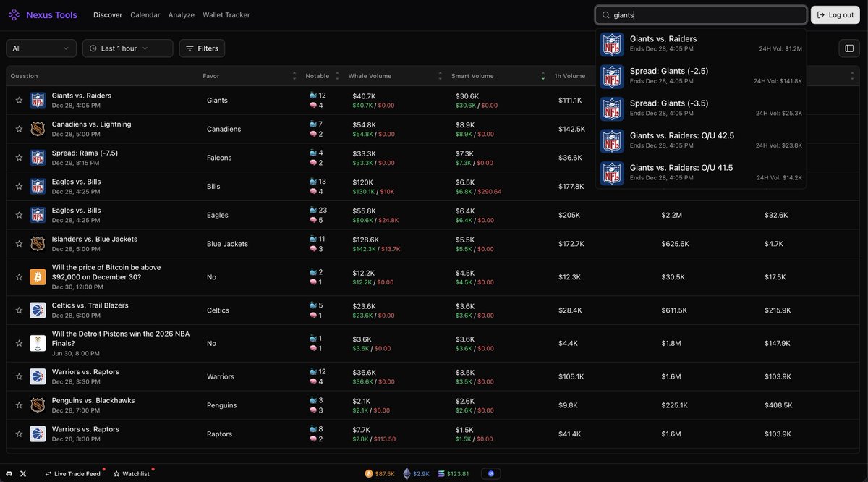Sort by Smart Volume column header
Image resolution: width=868 pixels, height=482 pixels.
coord(498,76)
